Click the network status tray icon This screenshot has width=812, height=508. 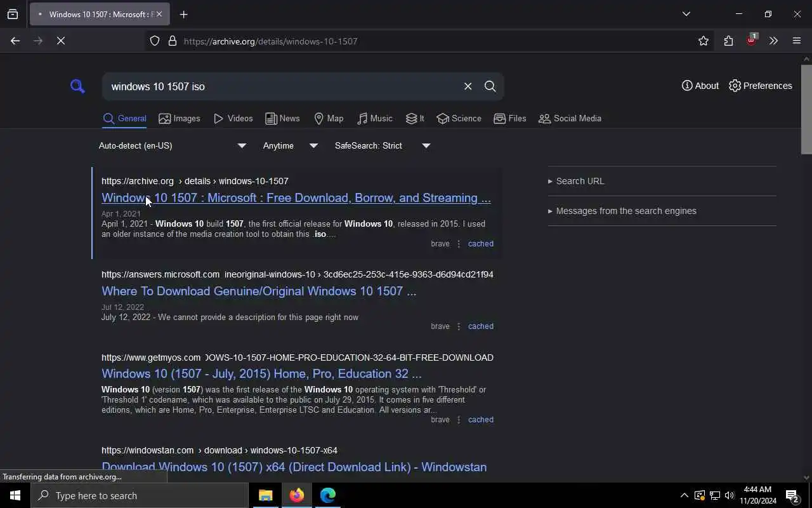(714, 496)
